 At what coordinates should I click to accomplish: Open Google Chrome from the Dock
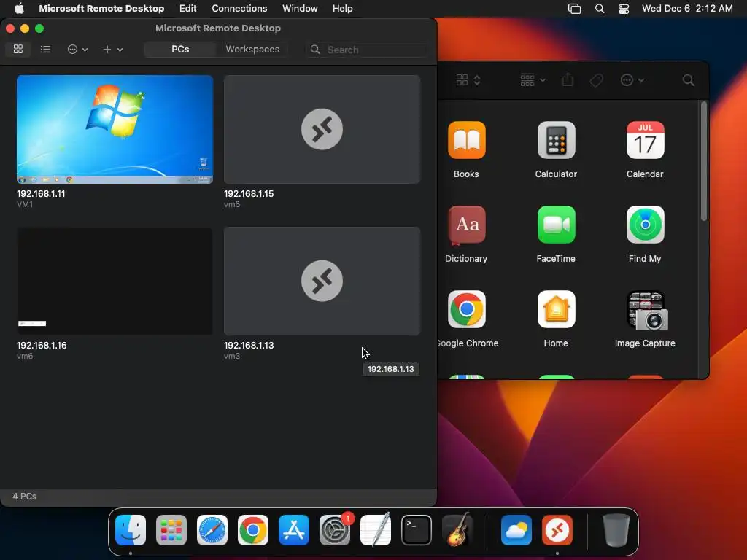click(x=253, y=530)
